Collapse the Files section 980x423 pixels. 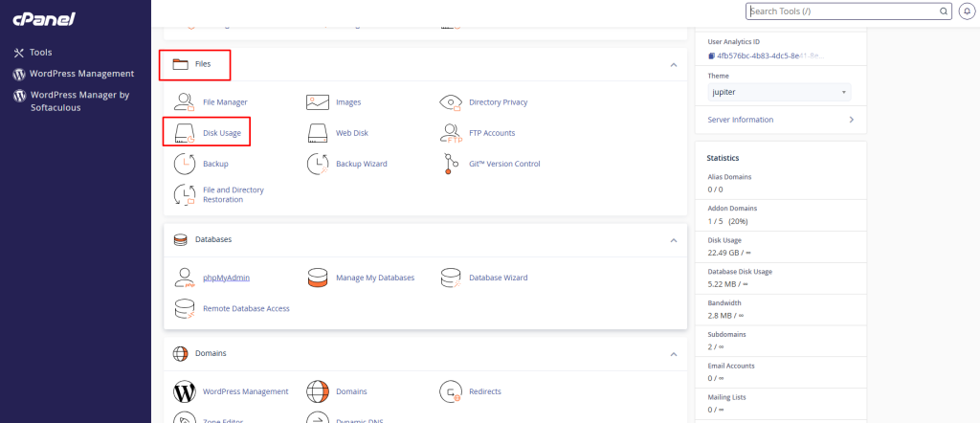tap(673, 65)
